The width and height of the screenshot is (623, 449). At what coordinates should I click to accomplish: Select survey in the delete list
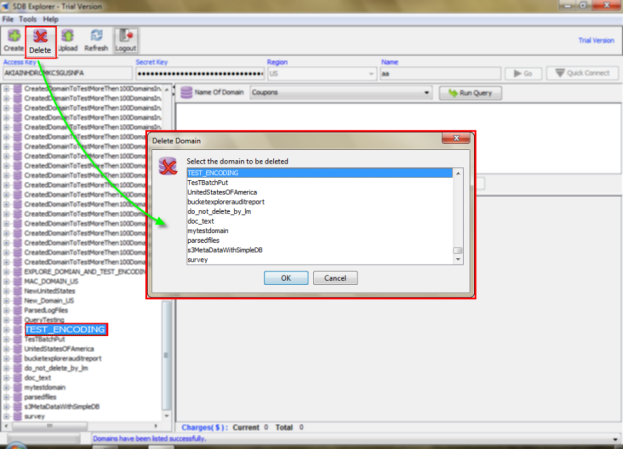[x=319, y=259]
